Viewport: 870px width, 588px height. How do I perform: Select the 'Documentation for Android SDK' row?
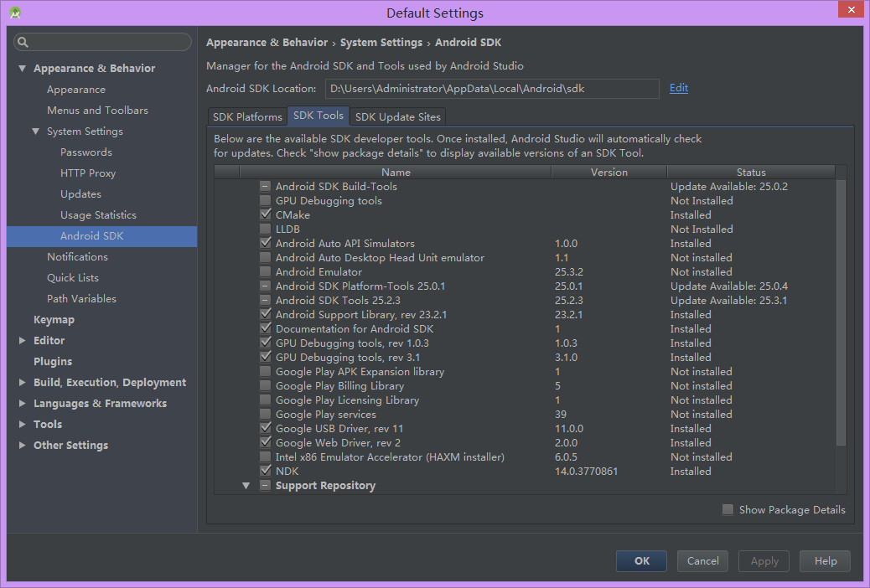point(525,328)
